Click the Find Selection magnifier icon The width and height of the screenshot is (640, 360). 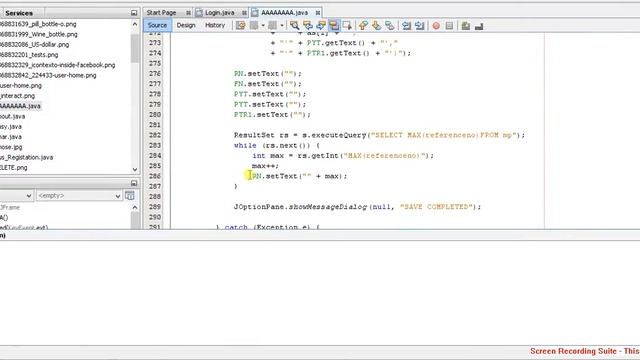[294, 26]
